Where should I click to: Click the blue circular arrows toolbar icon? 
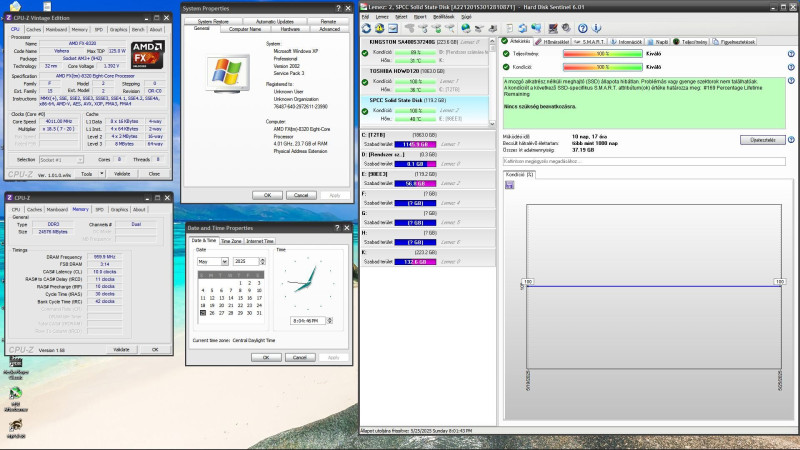[x=522, y=29]
